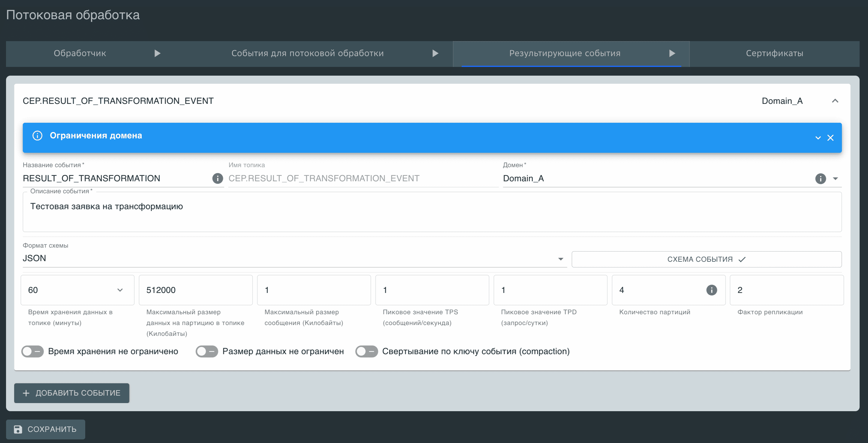Go to the Обработчик tab
The width and height of the screenshot is (868, 443).
pyautogui.click(x=80, y=53)
